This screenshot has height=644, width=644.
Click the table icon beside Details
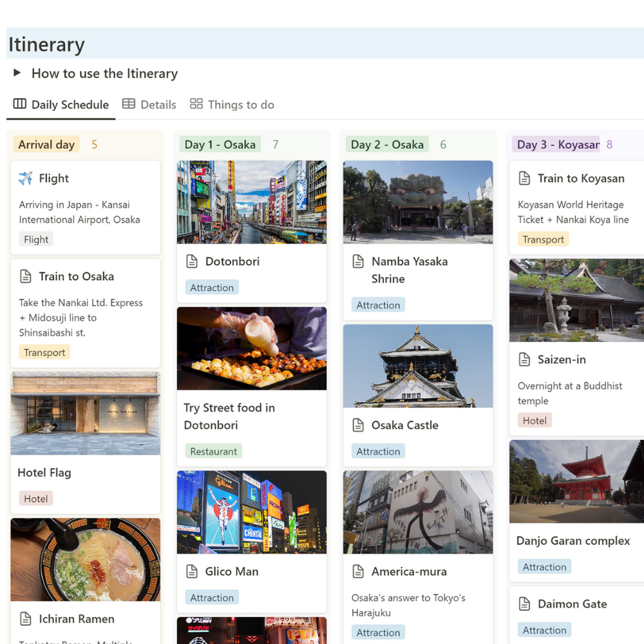click(x=129, y=104)
